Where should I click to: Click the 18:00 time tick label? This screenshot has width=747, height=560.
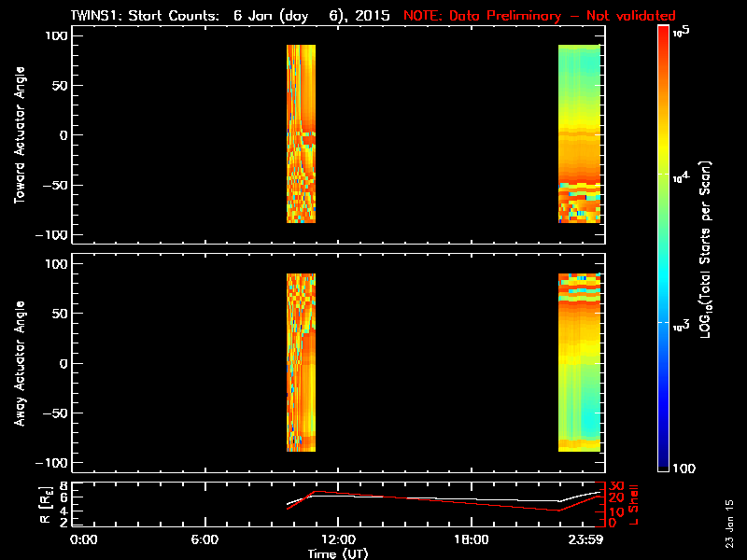(x=471, y=539)
